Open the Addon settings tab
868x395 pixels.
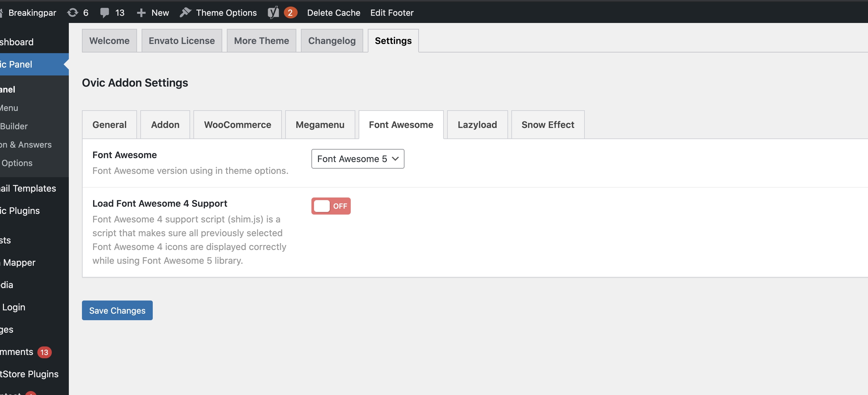[165, 124]
